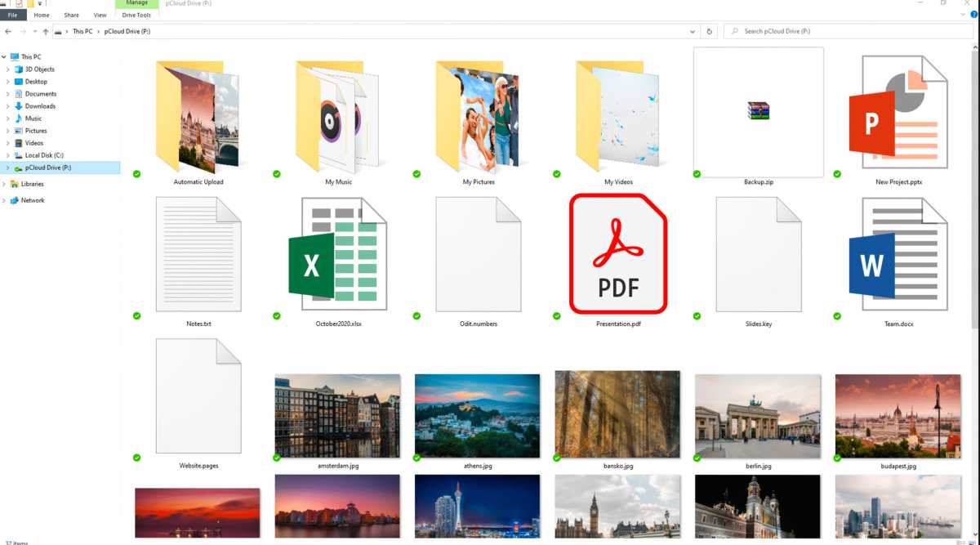
Task: Open the Presentation.pdf file icon
Action: click(x=617, y=254)
